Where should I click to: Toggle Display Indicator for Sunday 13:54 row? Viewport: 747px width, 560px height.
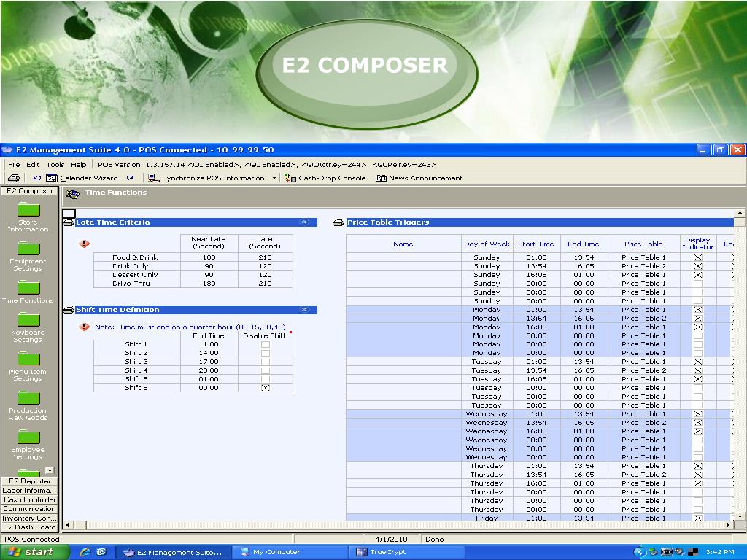698,266
